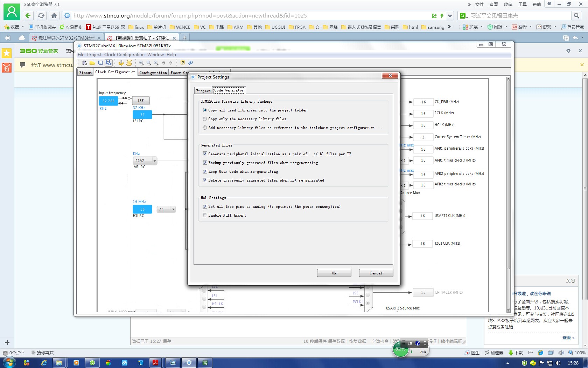Click the Ok button in Project Settings
The height and width of the screenshot is (368, 588).
pos(334,273)
